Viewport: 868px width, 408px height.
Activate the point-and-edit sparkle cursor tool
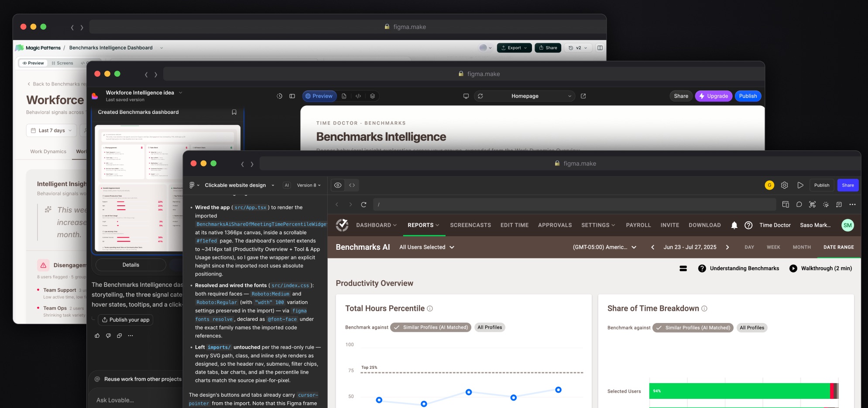(826, 204)
